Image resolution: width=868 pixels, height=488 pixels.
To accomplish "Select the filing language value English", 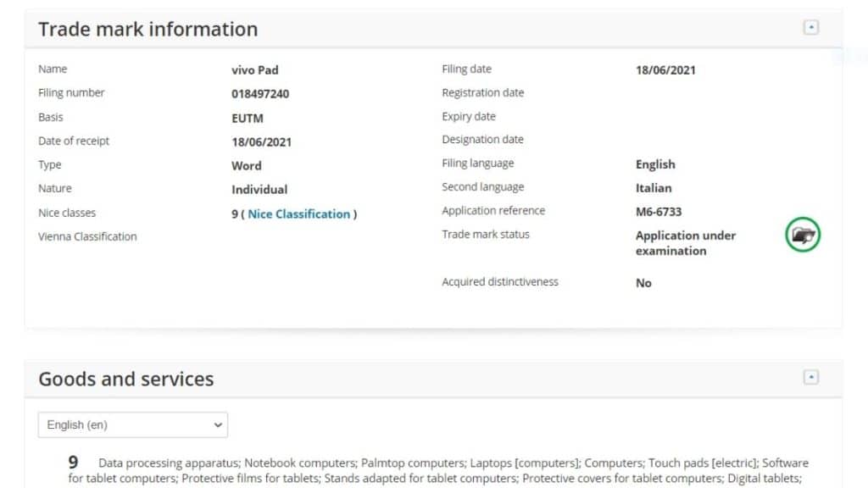I will 655,164.
